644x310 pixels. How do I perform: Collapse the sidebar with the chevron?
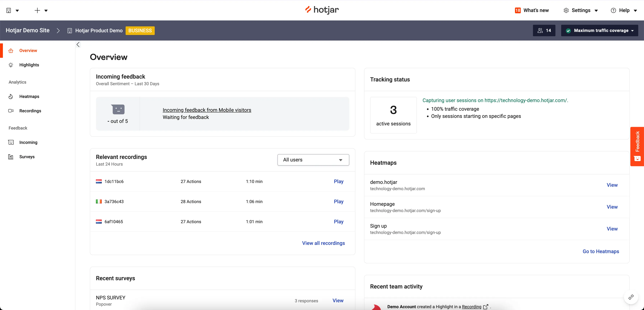click(78, 45)
